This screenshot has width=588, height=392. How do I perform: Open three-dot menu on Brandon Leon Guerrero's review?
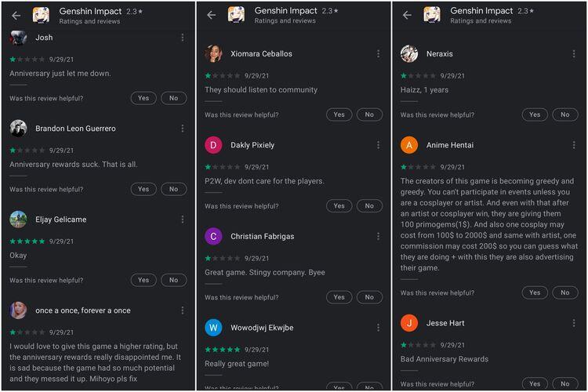click(x=183, y=129)
